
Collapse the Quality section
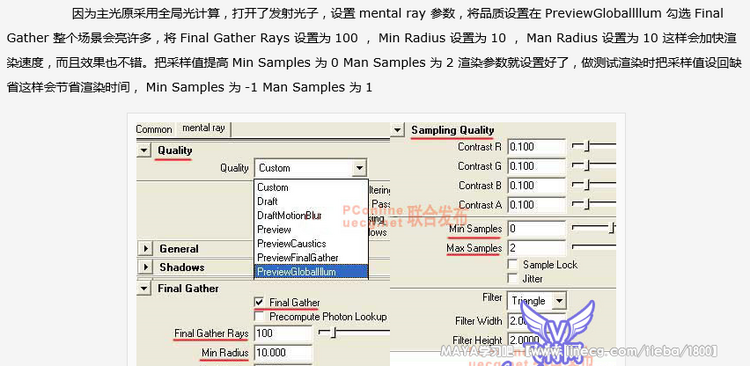(143, 151)
